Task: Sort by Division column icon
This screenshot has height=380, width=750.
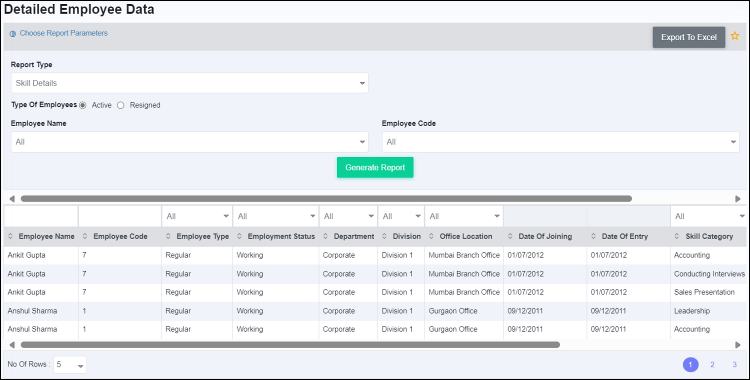Action: 385,236
